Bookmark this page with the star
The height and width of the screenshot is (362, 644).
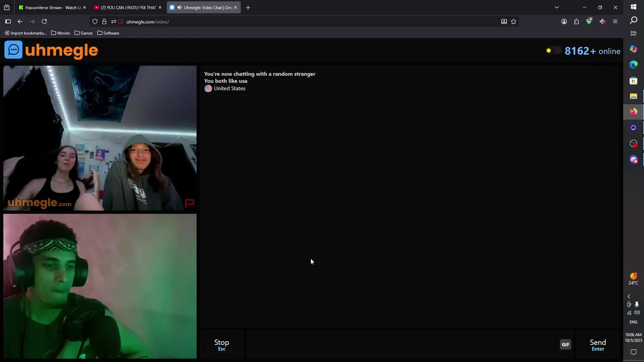point(513,22)
